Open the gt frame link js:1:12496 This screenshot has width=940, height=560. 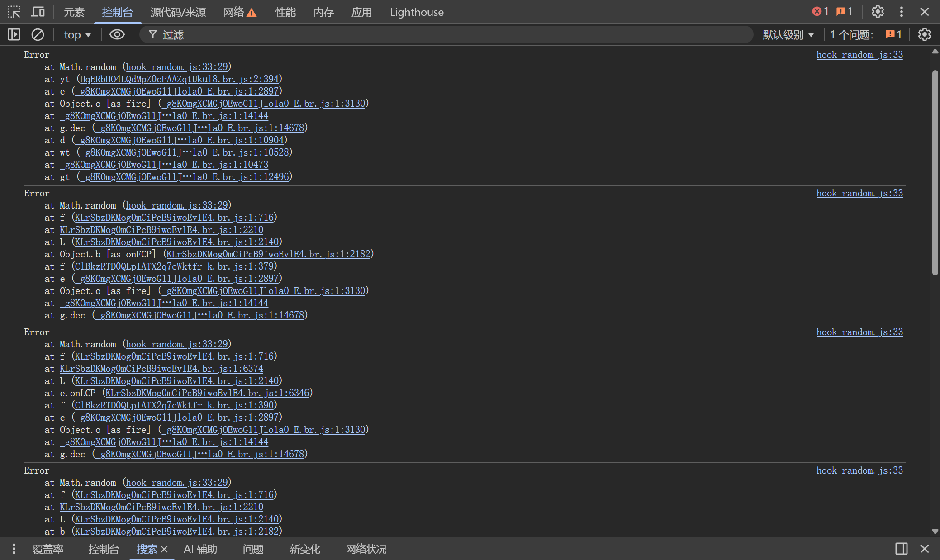tap(185, 177)
